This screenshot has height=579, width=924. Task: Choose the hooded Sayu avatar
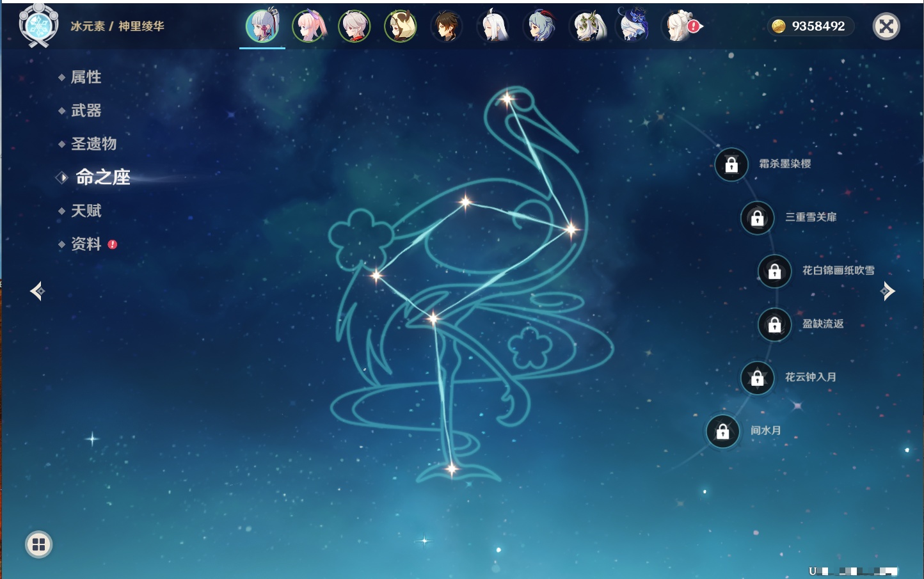click(x=401, y=26)
